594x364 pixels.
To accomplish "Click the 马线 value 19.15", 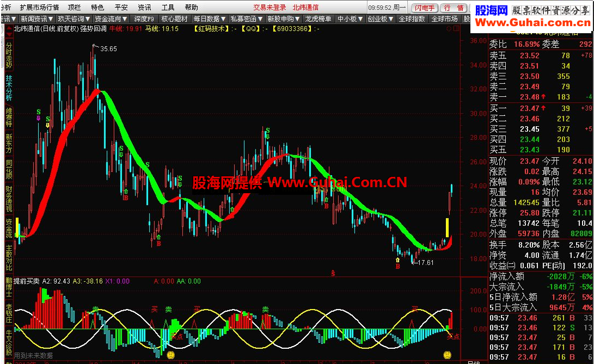I will 170,28.
